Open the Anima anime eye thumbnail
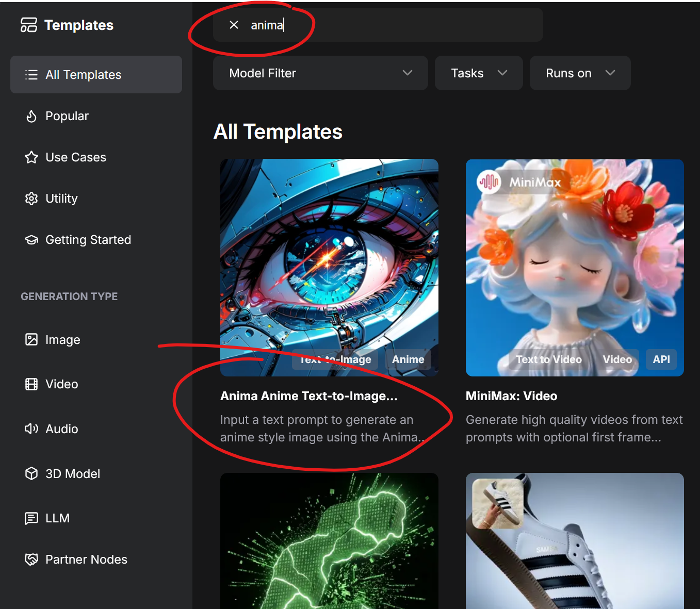700x609 pixels. coord(329,268)
